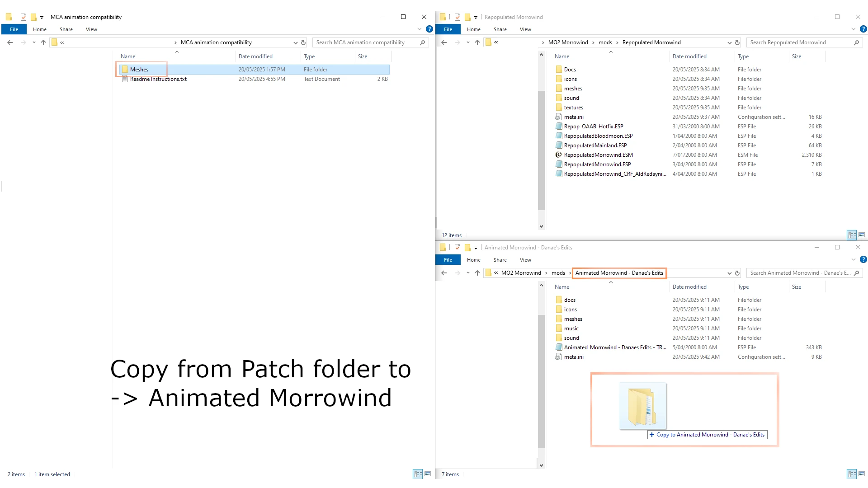
Task: Expand the ribbon in Animated Morrowind window
Action: (854, 259)
